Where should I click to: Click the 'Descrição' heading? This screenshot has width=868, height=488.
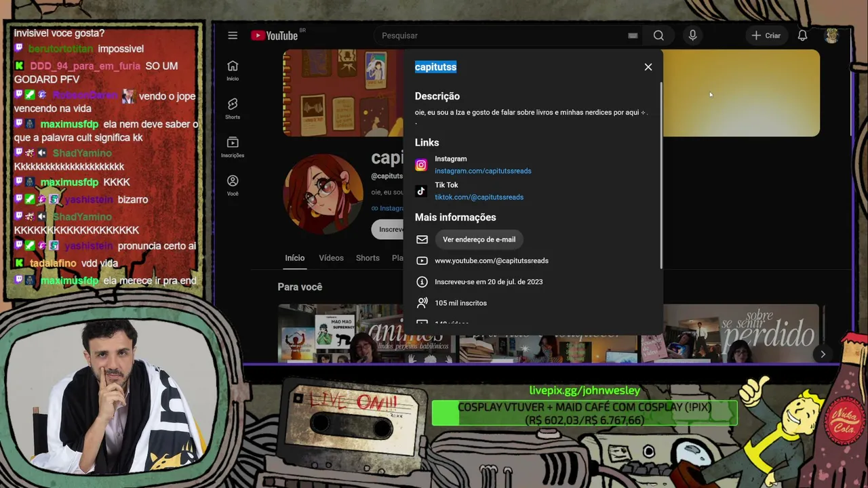click(x=437, y=96)
